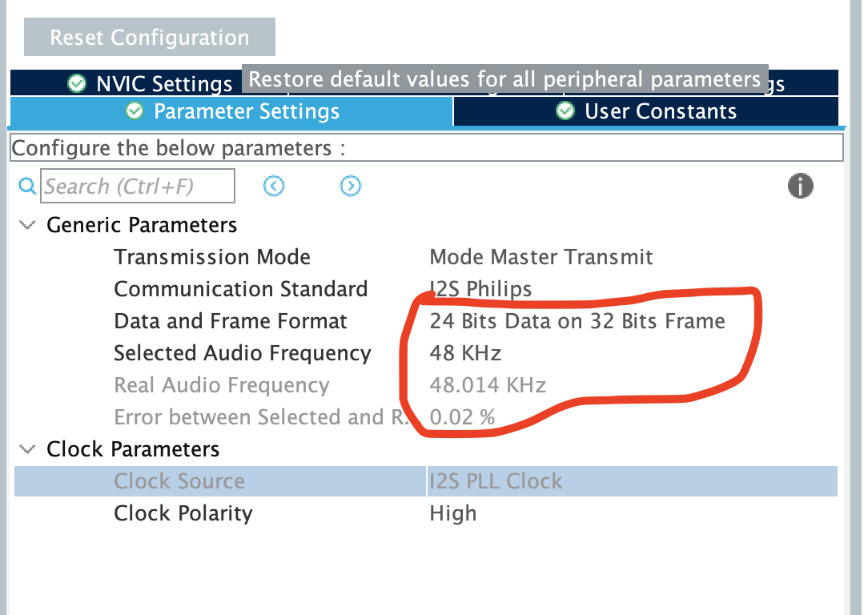This screenshot has width=868, height=615.
Task: Open the NVIC Settings tab
Action: point(164,83)
